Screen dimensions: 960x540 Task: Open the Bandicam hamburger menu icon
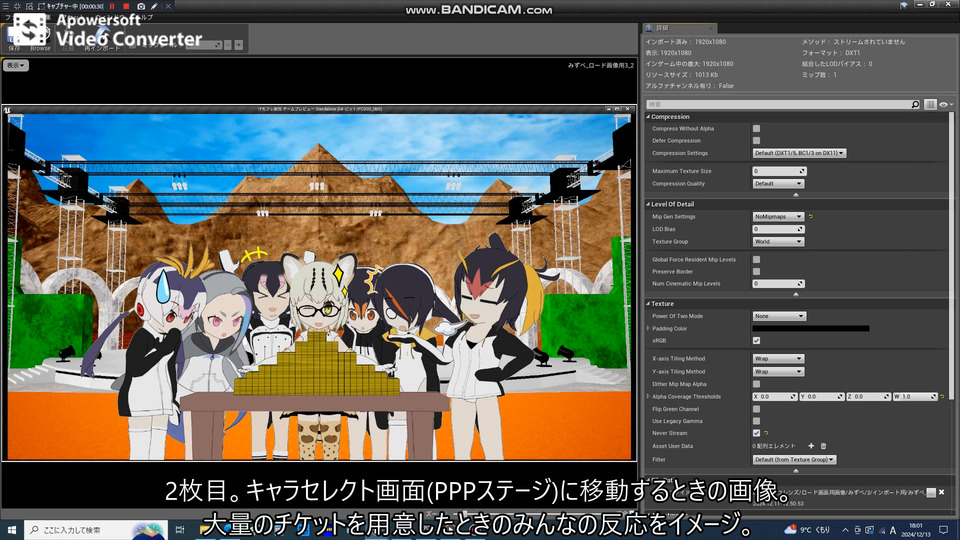(6, 6)
